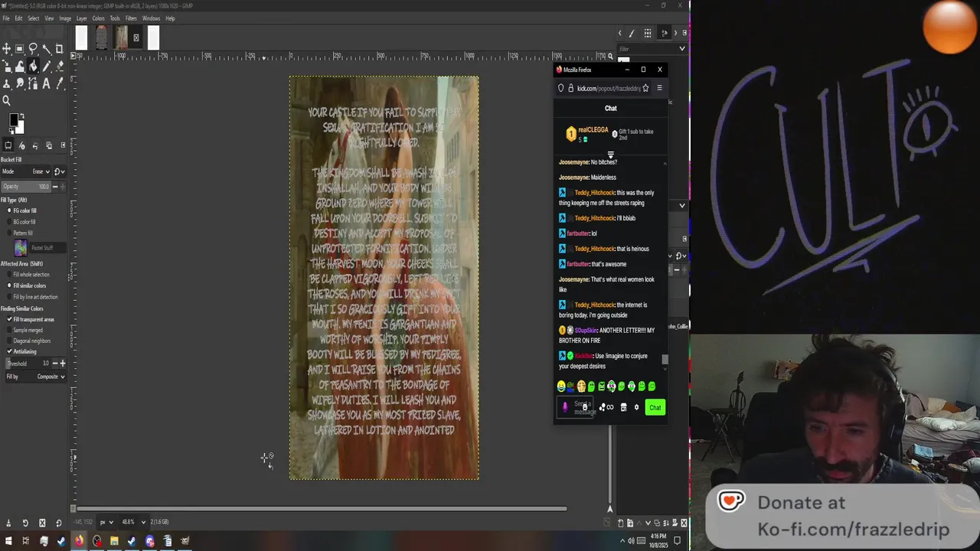Select the Clone stamp tool
The image size is (980, 551).
pos(6,83)
